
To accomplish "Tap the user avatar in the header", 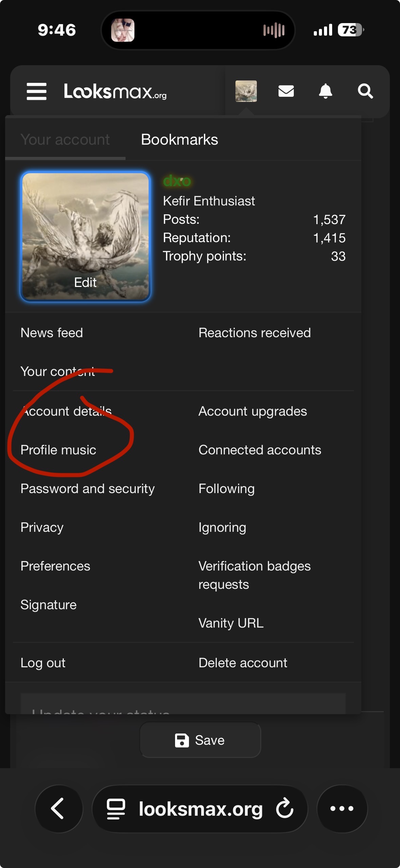I will (x=246, y=91).
